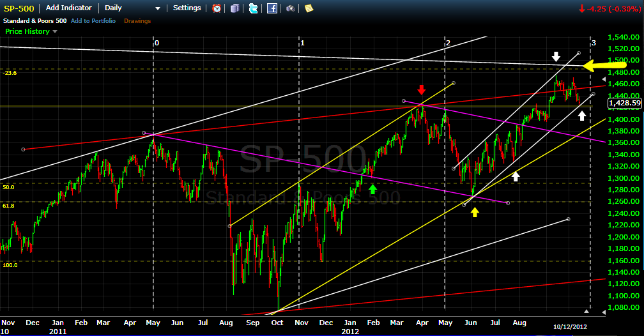The height and width of the screenshot is (336, 644).
Task: Click the 1,080.00 price axis label
Action: pos(624,307)
